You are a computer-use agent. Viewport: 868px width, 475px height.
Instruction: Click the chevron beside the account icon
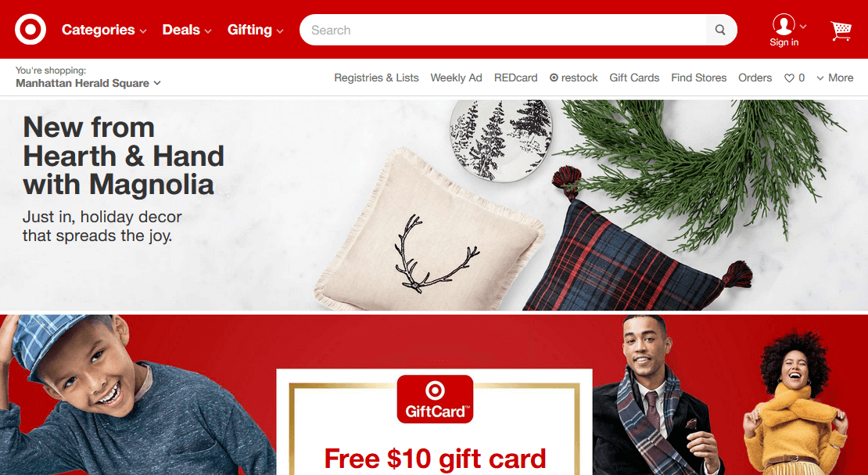803,26
